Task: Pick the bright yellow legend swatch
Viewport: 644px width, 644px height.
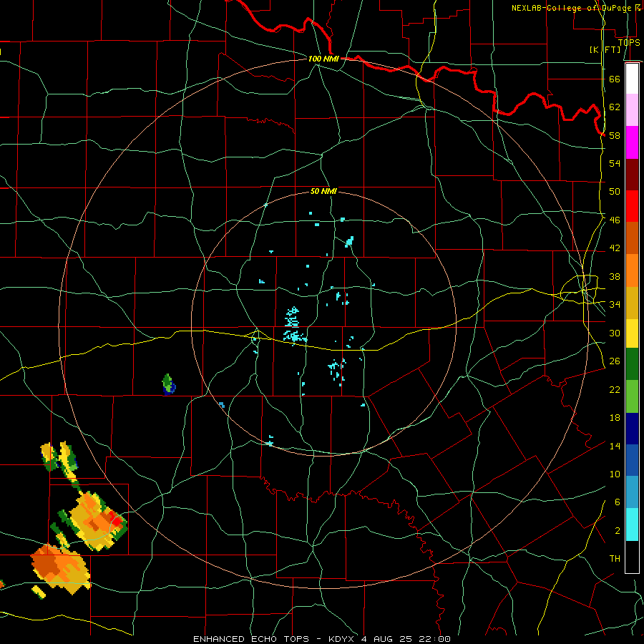Action: coord(632,333)
